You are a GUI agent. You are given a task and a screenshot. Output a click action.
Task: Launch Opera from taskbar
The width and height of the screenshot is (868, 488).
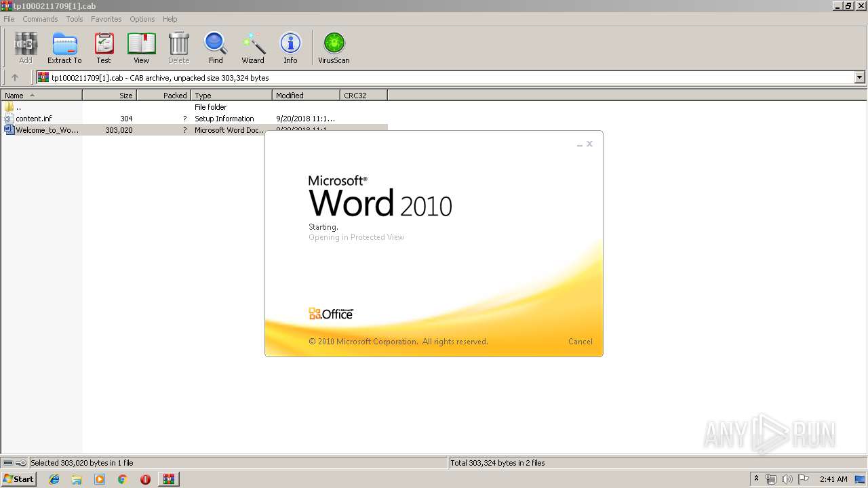click(145, 479)
